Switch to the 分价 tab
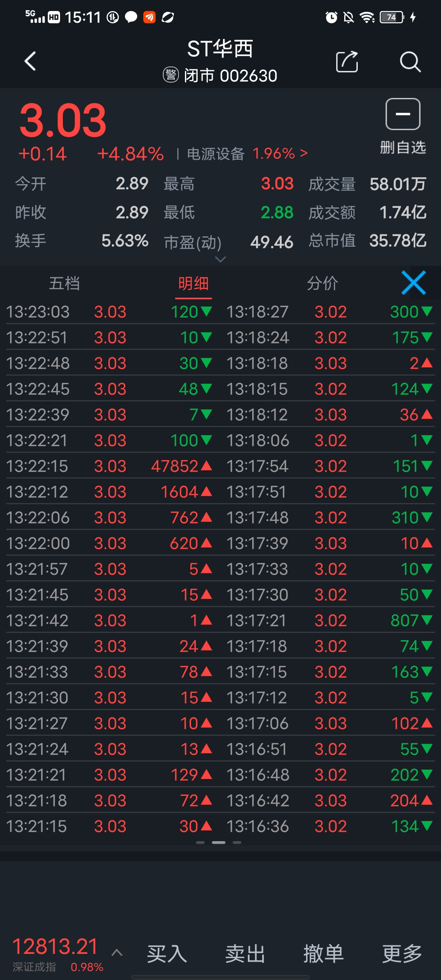Image resolution: width=441 pixels, height=980 pixels. 323,283
